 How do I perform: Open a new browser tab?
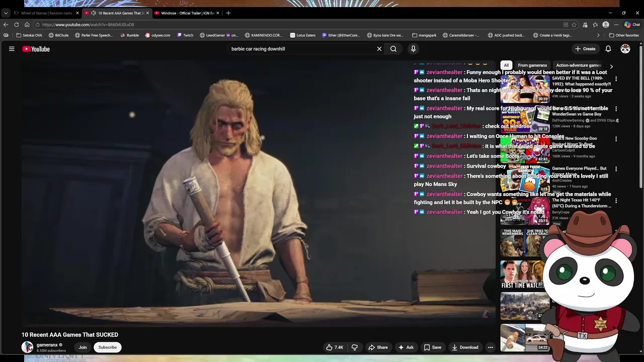pyautogui.click(x=228, y=13)
